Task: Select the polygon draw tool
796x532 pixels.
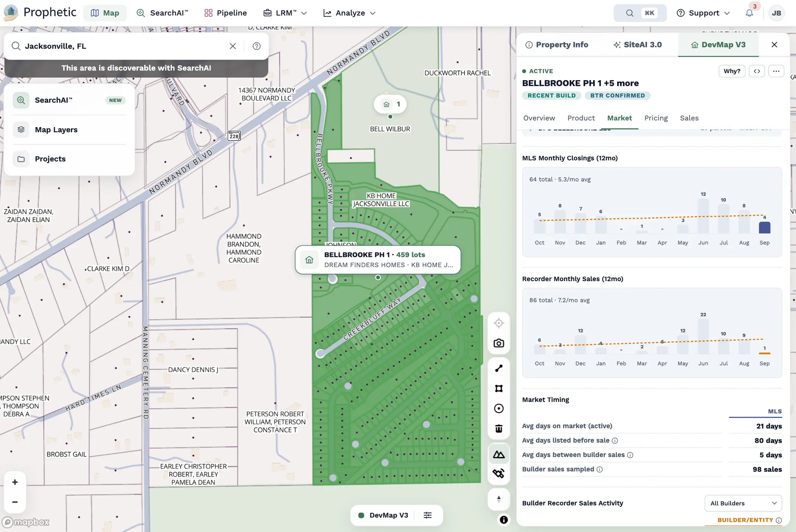Action: tap(499, 388)
